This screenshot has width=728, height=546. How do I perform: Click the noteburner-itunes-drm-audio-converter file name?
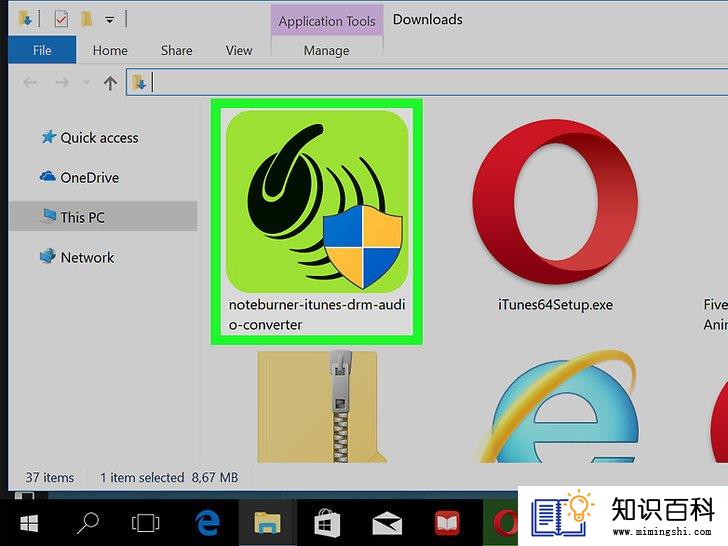click(317, 314)
